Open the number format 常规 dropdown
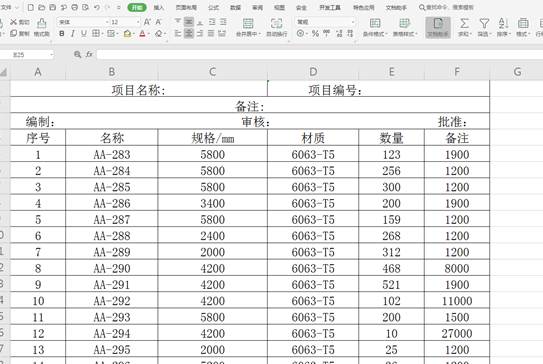The image size is (543, 364). tap(353, 22)
